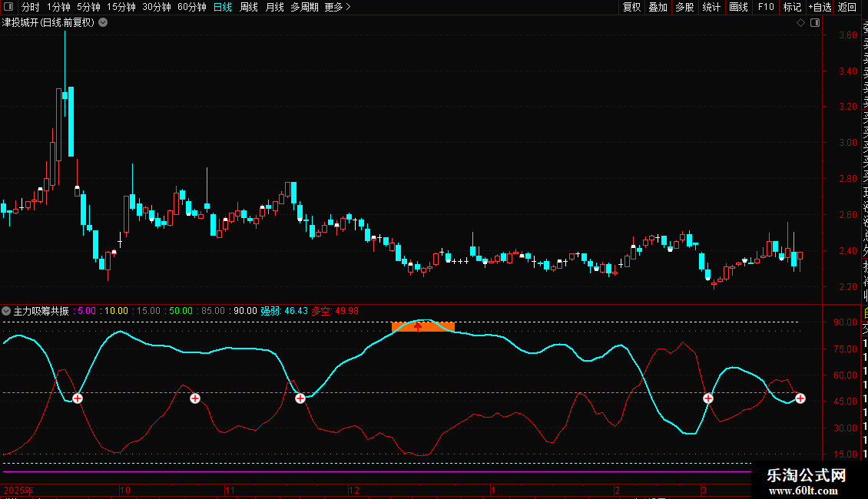This screenshot has height=499, width=868.
Task: Click the 2025年 label on the time axis
Action: pos(18,490)
